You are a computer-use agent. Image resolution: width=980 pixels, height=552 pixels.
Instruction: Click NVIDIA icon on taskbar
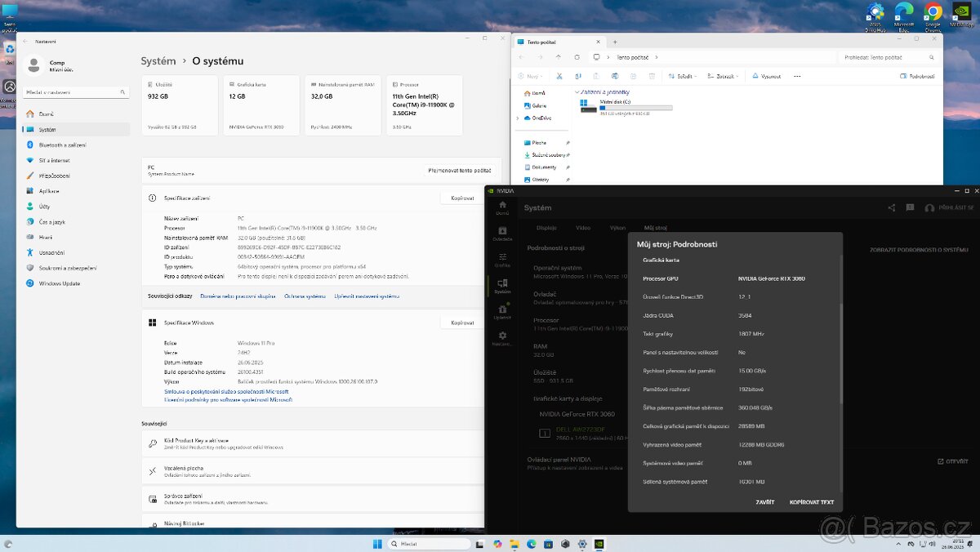click(601, 543)
